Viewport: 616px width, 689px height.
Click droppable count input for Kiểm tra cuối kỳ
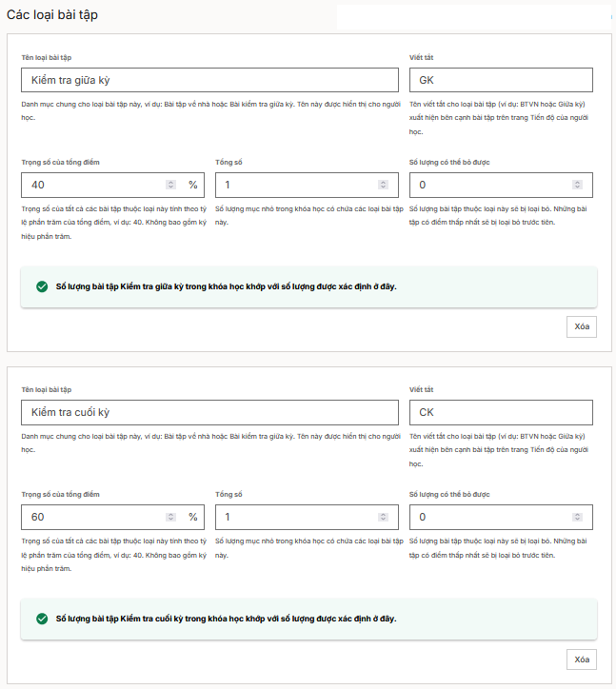(489, 517)
